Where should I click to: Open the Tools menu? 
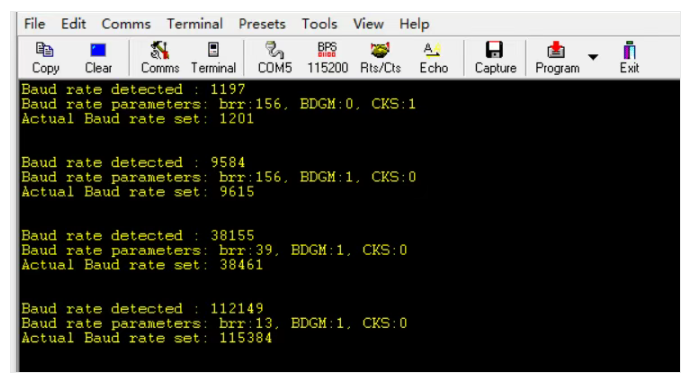pos(319,24)
